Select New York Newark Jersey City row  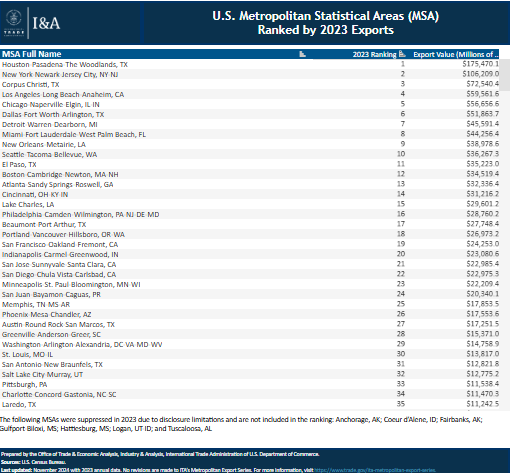click(250, 74)
